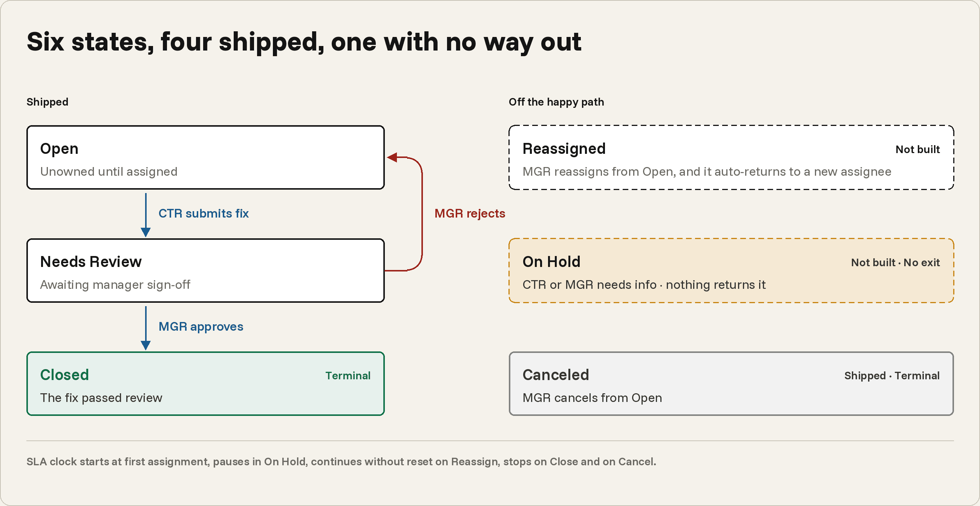Click the MGR approves transition label

pos(201,327)
